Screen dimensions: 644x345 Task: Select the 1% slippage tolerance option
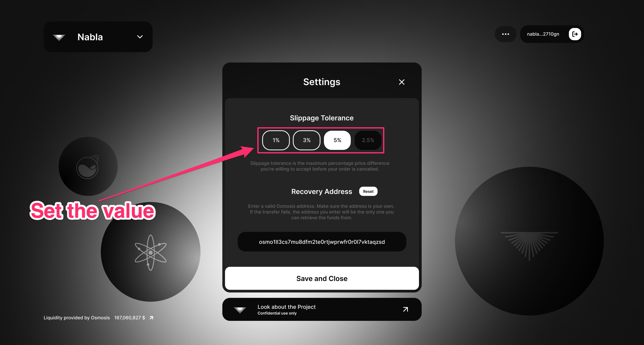pos(276,140)
